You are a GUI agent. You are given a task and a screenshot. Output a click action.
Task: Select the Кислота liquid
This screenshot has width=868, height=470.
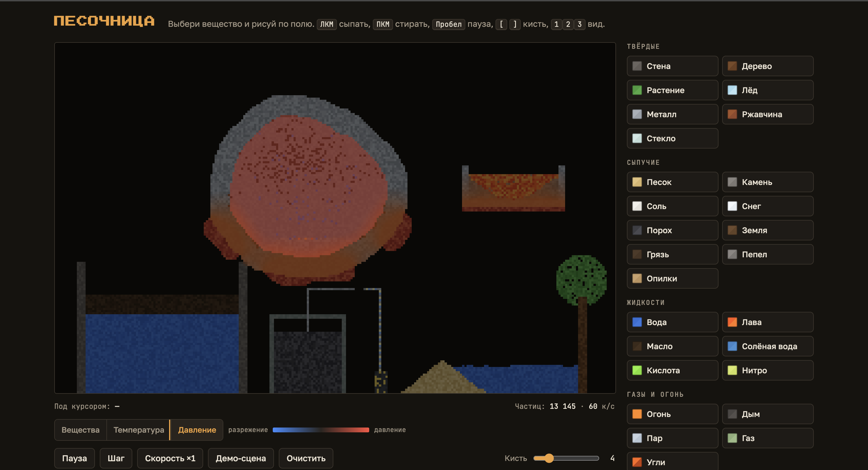[672, 370]
